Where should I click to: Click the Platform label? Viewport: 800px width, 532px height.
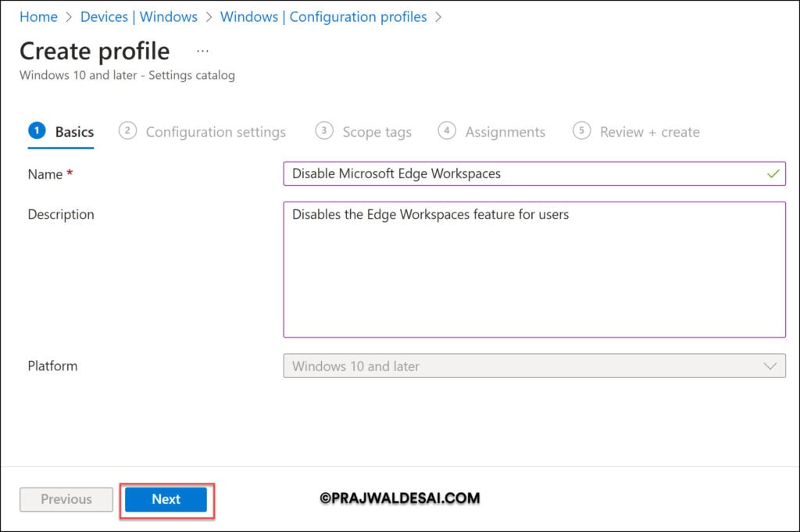[52, 366]
